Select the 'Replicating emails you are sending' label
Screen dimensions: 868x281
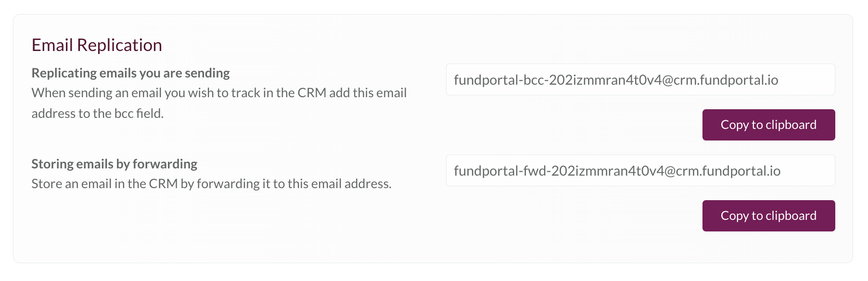tap(131, 73)
